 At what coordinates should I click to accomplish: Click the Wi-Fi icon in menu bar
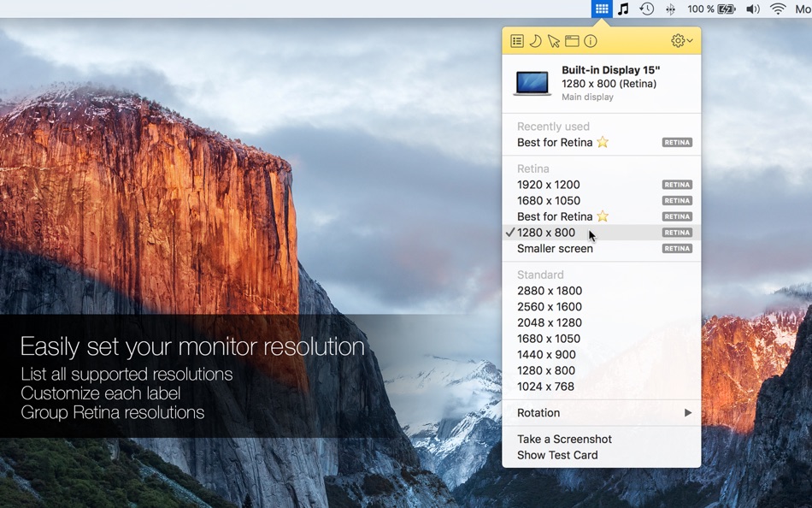point(778,9)
